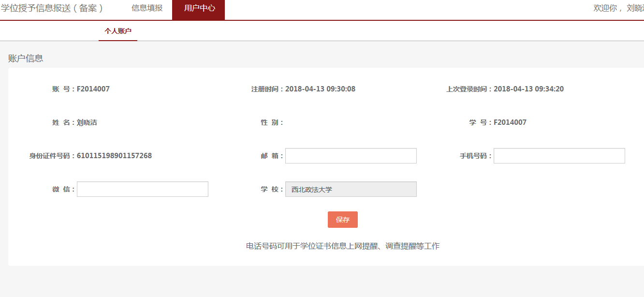Open the 信息填报 tab
Screen dimensions: 644x297
(147, 8)
